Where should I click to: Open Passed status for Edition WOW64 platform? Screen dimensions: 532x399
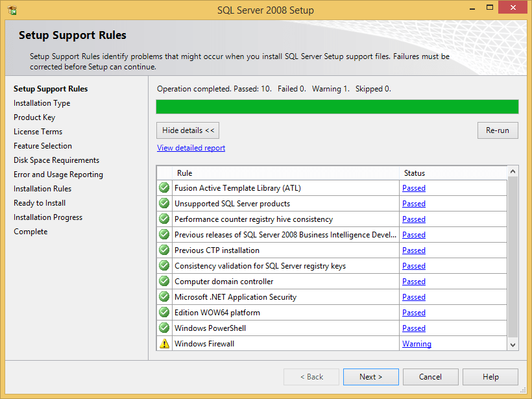pyautogui.click(x=413, y=313)
